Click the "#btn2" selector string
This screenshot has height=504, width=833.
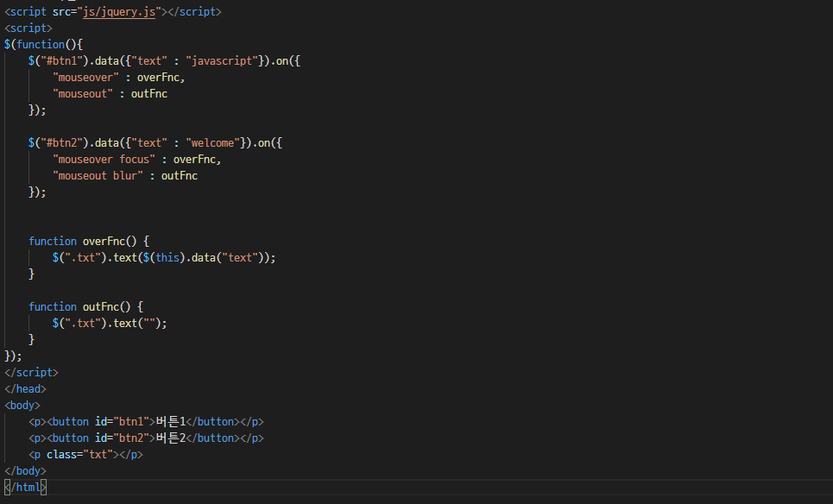tap(61, 143)
